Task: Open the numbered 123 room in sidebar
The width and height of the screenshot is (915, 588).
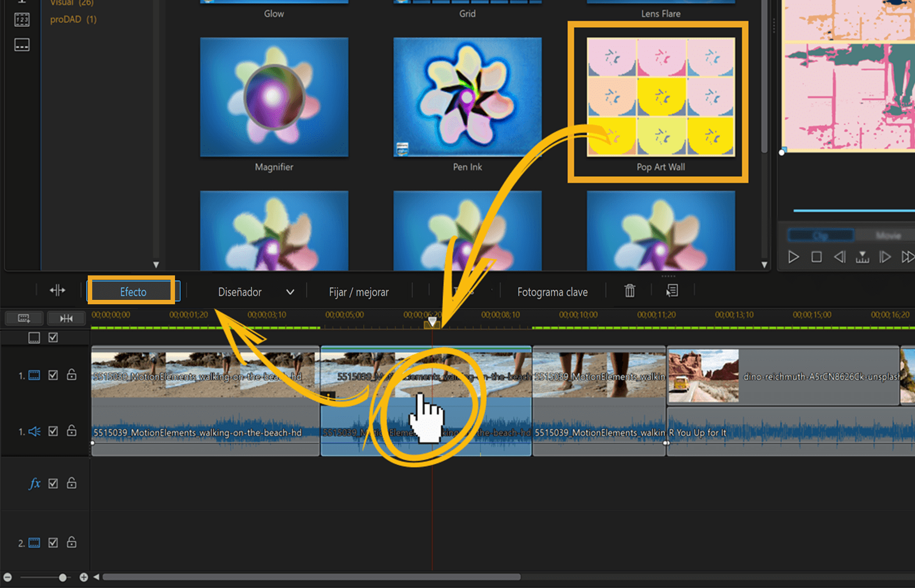Action: (22, 20)
